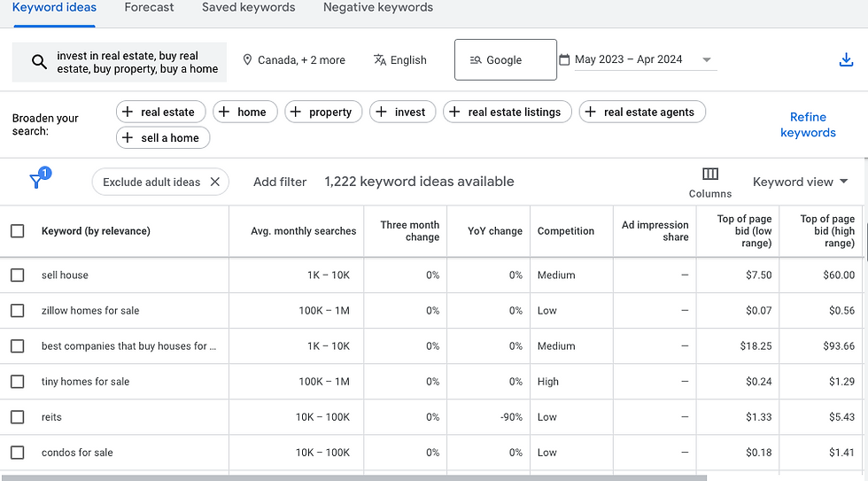Expand the Keyword view dropdown
This screenshot has width=868, height=481.
click(x=800, y=182)
